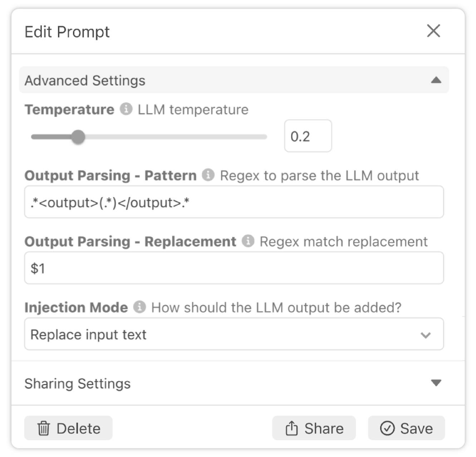Click the collapse triangle beside Advanced Settings

click(436, 80)
